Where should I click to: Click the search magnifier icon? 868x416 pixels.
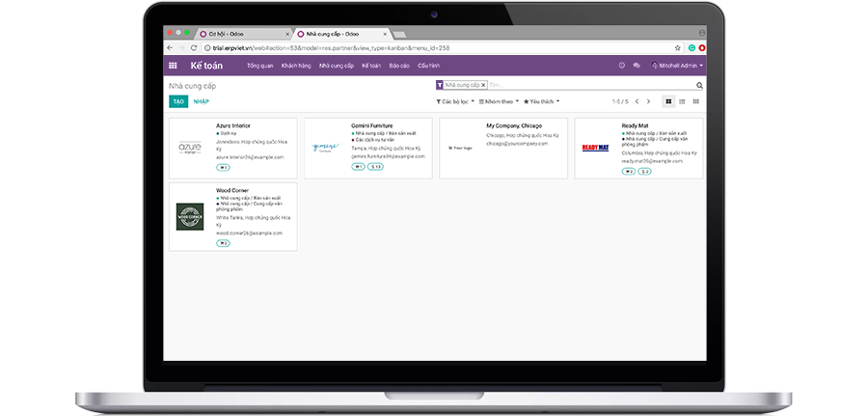[699, 85]
